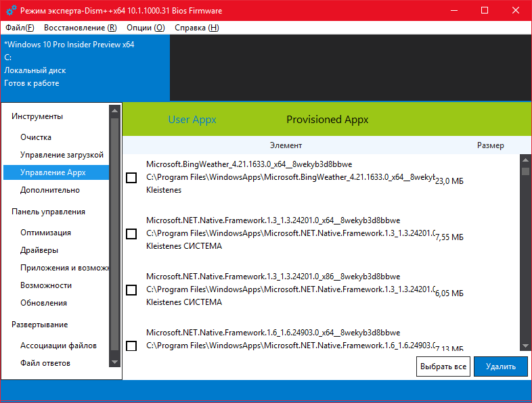Viewport: 532px width, 403px height.
Task: Open the Файл menu
Action: click(20, 28)
